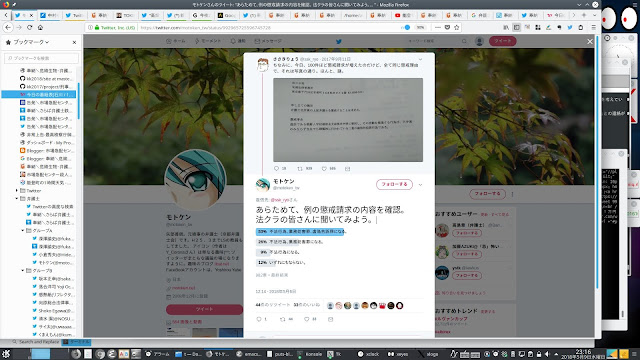
Task: Open the KDE application launcher
Action: point(6,353)
